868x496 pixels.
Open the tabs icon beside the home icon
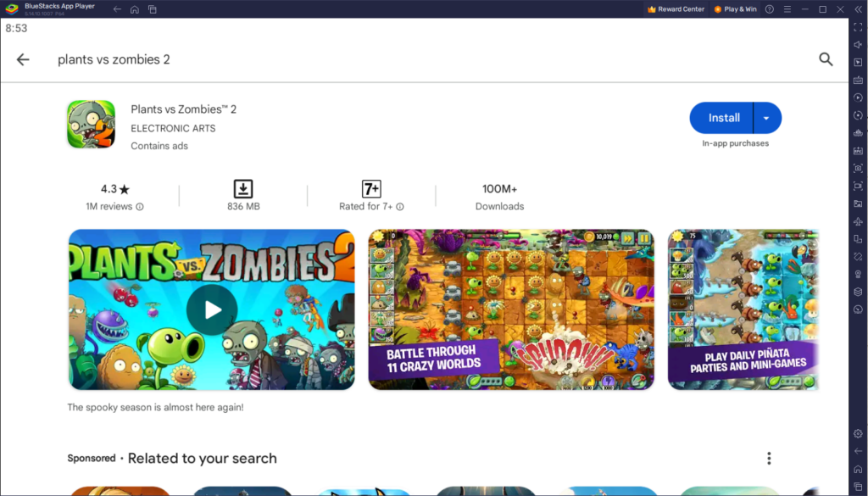point(153,9)
